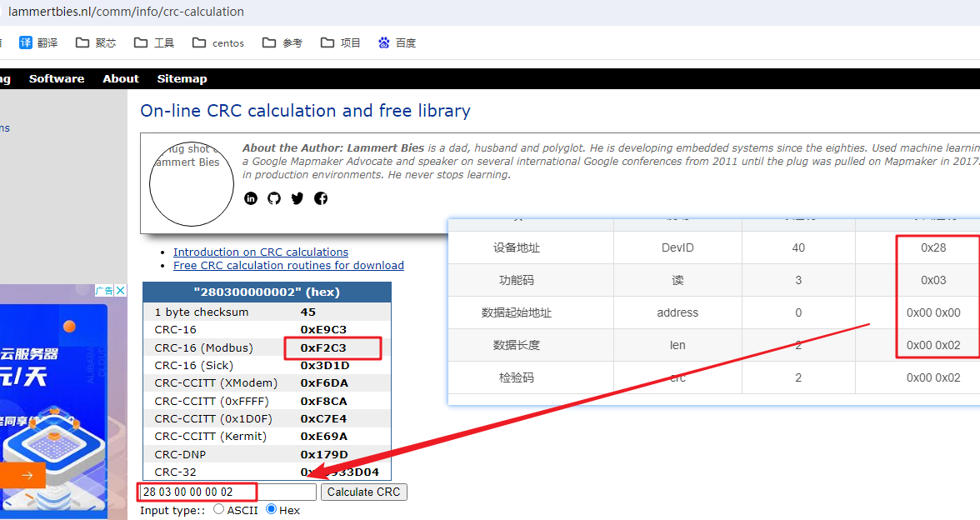Follow the Free CRC calculation routines link

[x=288, y=265]
